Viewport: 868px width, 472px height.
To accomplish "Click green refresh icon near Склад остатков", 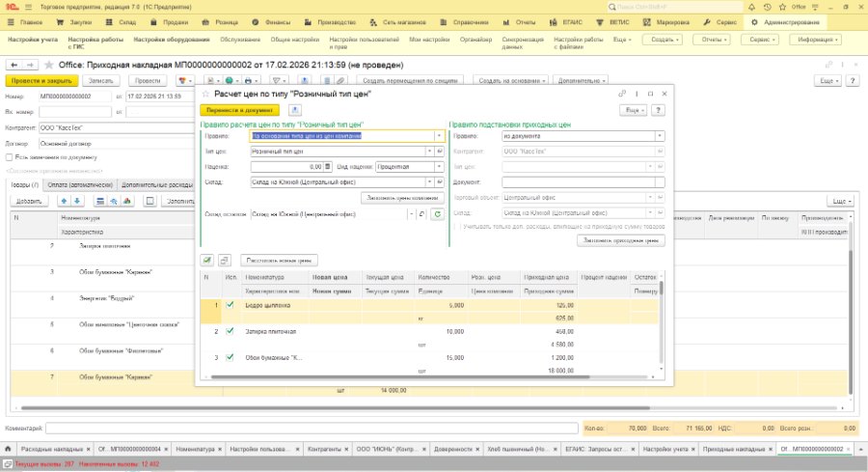I will [x=437, y=214].
